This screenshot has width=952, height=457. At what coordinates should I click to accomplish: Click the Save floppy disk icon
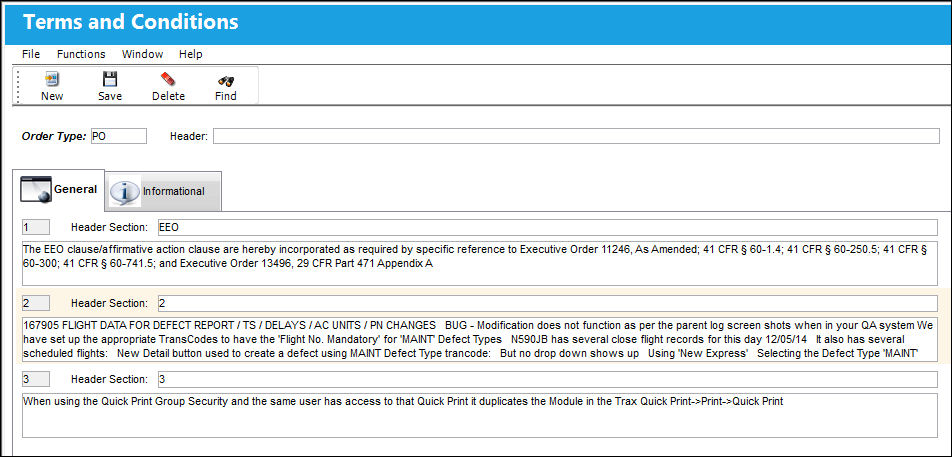(110, 80)
